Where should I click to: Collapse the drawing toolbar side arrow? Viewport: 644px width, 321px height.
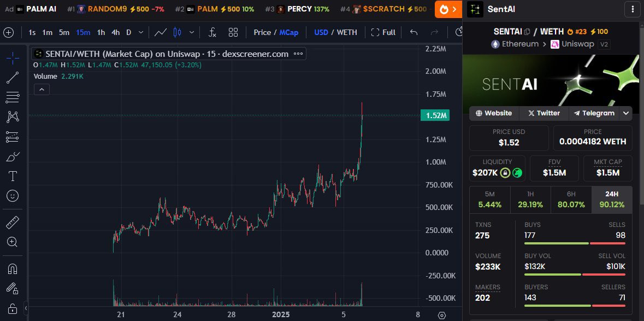(x=26, y=307)
